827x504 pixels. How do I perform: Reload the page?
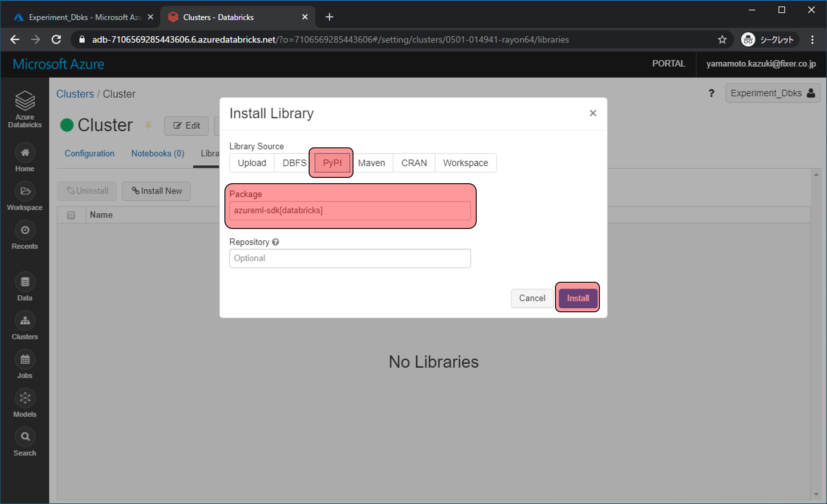point(56,39)
